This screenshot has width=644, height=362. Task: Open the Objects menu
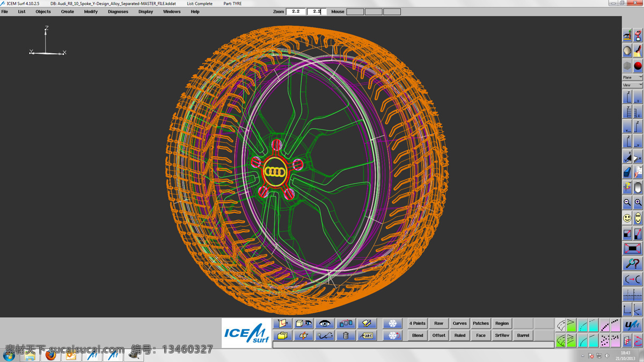(43, 11)
